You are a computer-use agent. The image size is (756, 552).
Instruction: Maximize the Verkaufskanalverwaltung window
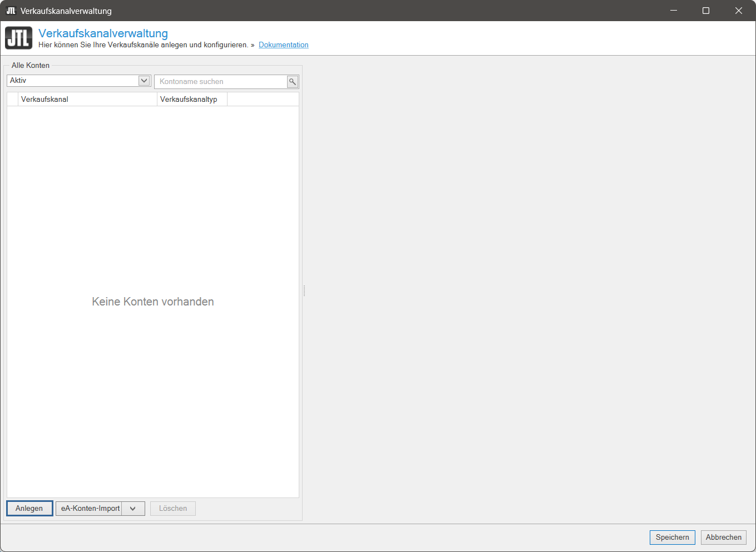[706, 11]
